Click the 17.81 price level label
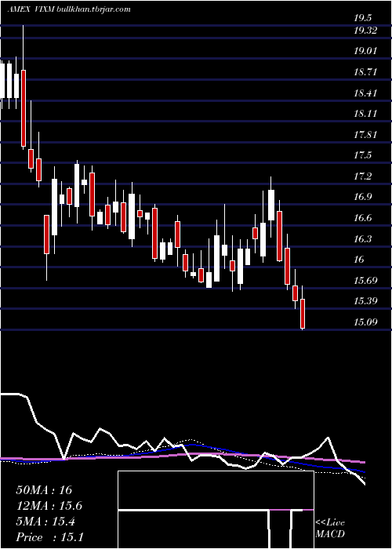The image size is (392, 549). coord(365,134)
